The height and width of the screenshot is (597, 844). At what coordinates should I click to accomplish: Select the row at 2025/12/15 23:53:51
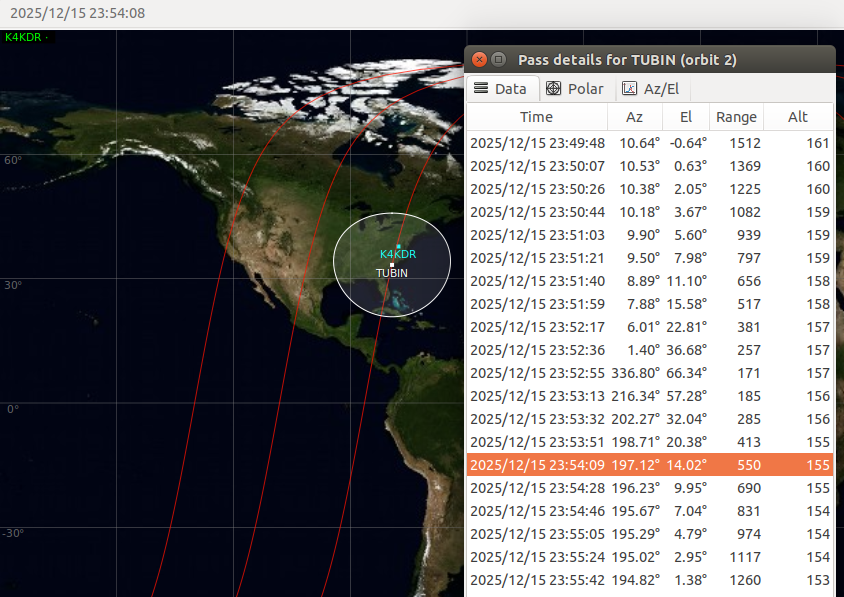650,442
